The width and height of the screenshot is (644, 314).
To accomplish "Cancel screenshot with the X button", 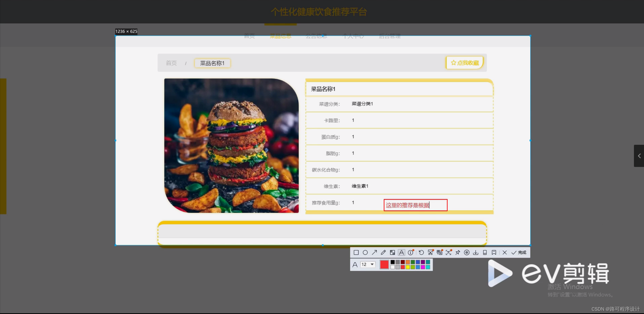I will click(505, 252).
